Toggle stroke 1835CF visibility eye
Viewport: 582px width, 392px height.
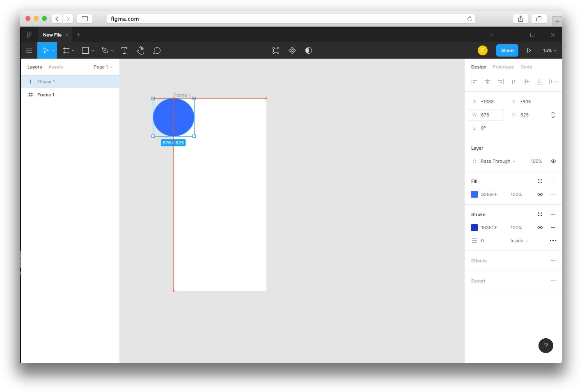coord(540,228)
